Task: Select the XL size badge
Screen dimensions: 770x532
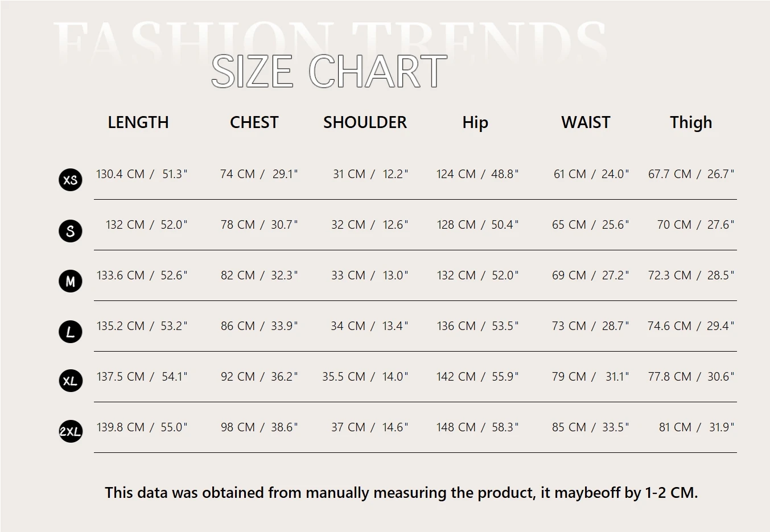Action: (x=71, y=381)
